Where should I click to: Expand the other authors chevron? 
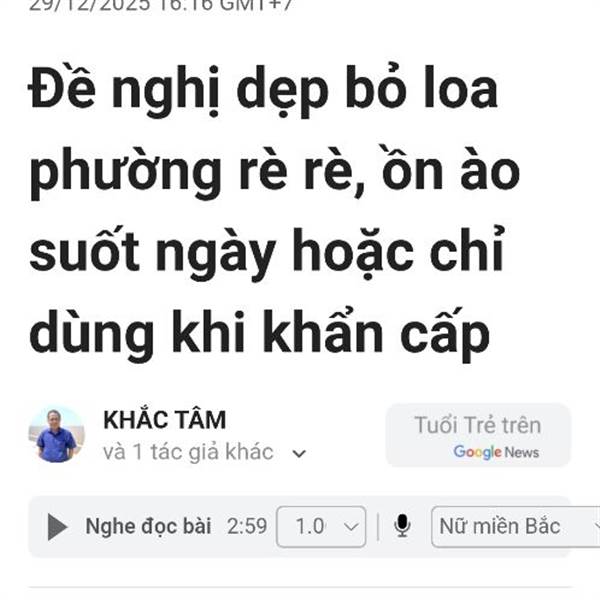tap(299, 453)
